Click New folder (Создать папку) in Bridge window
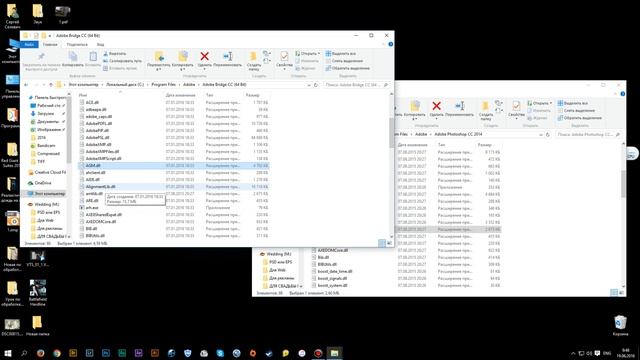The image size is (640, 360). pos(253,61)
